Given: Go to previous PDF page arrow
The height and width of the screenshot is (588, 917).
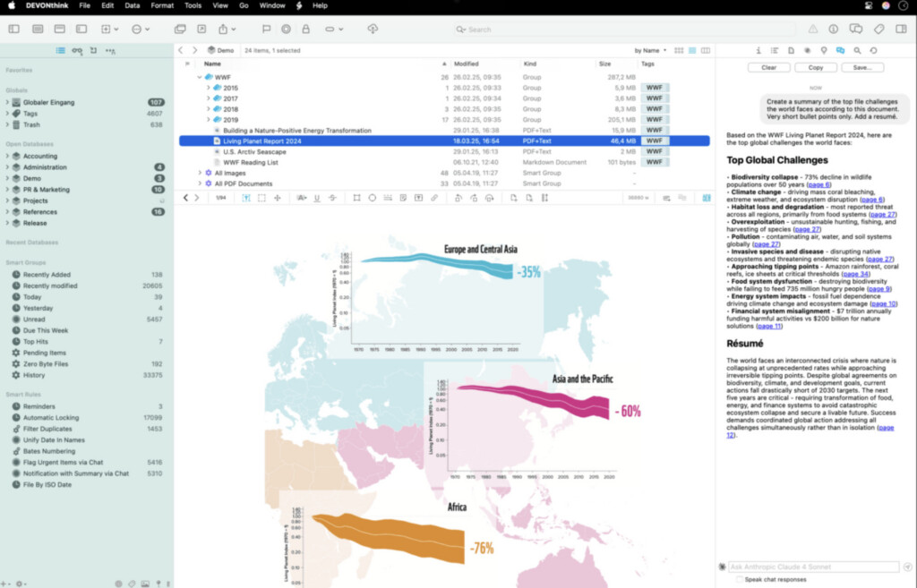Looking at the screenshot, I should pyautogui.click(x=186, y=198).
